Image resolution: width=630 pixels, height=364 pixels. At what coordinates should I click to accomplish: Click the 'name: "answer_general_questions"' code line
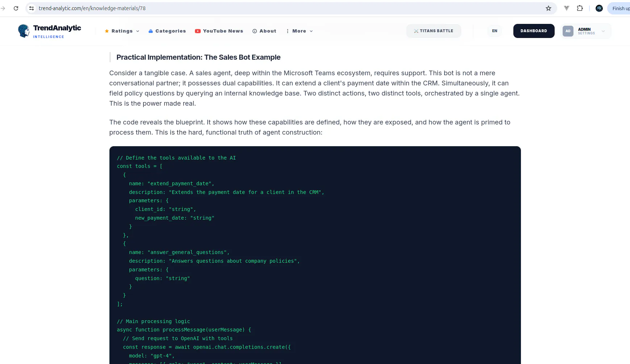179,253
